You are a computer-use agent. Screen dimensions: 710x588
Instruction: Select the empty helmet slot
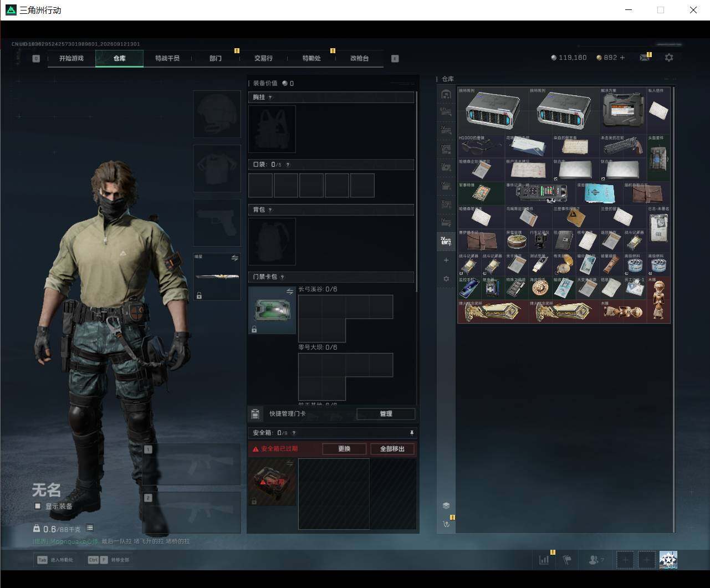coord(217,114)
